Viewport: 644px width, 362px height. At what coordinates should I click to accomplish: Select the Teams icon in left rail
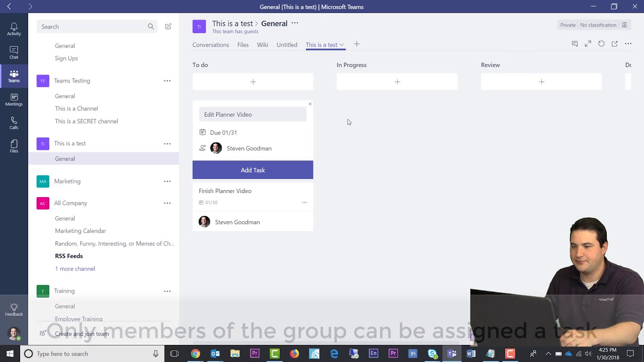(14, 76)
